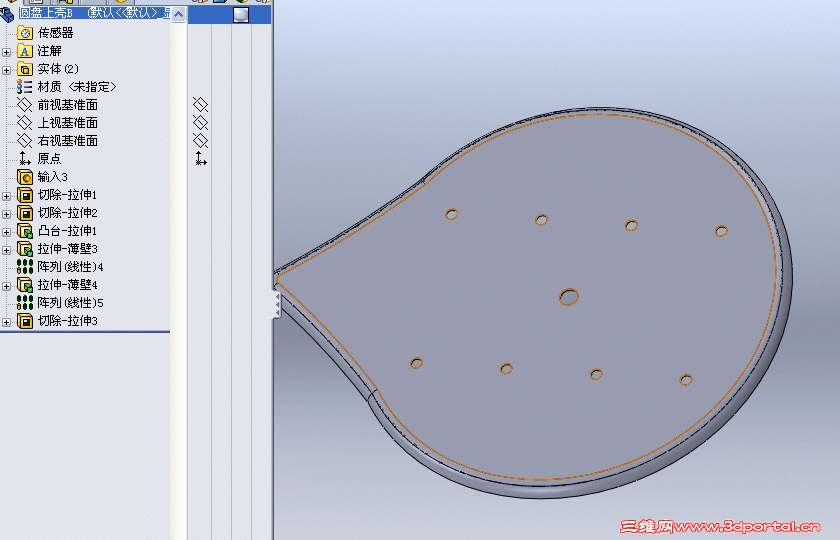Click the 注解 annotations icon

point(25,51)
